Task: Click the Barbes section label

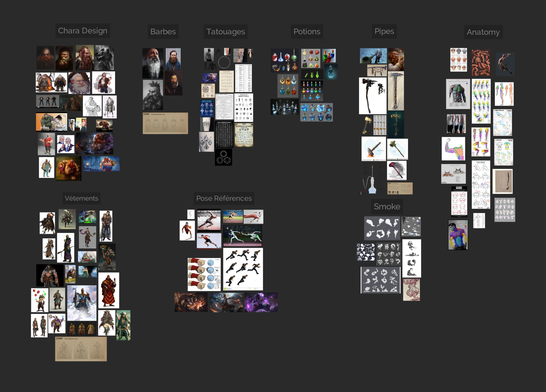Action: coord(163,31)
